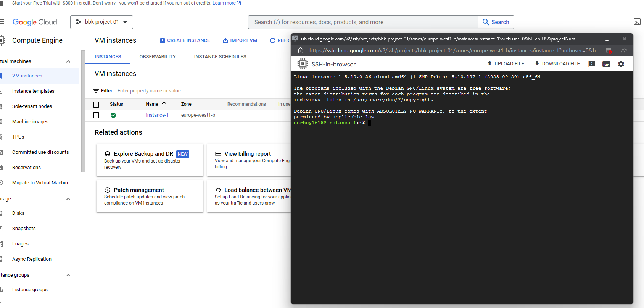Click the search magnifier icon
This screenshot has height=308, width=644.
point(486,22)
